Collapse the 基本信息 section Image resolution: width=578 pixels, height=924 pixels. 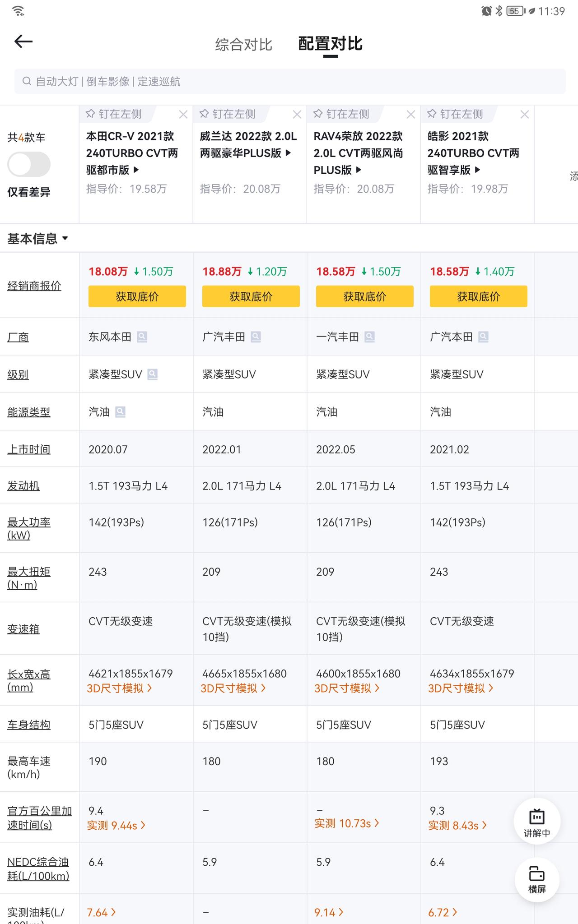[38, 238]
